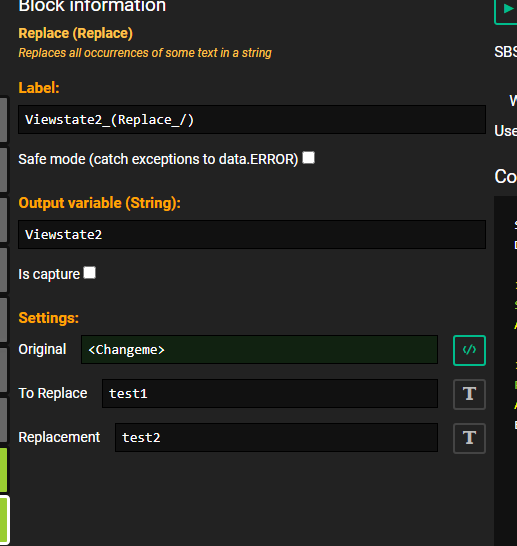Viewport: 517px width, 546px height.
Task: Select the white-outlined green block at bottom left
Action: (x=4, y=521)
